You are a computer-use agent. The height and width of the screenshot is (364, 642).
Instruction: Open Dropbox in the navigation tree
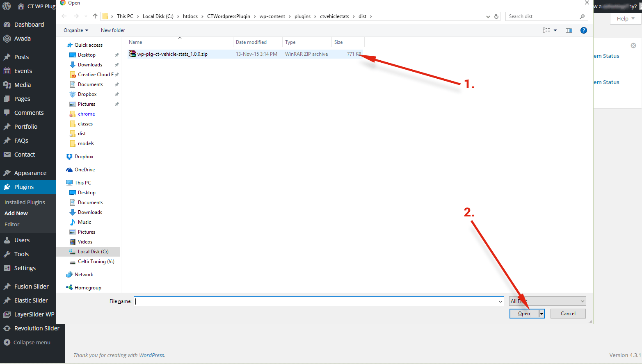(x=84, y=157)
